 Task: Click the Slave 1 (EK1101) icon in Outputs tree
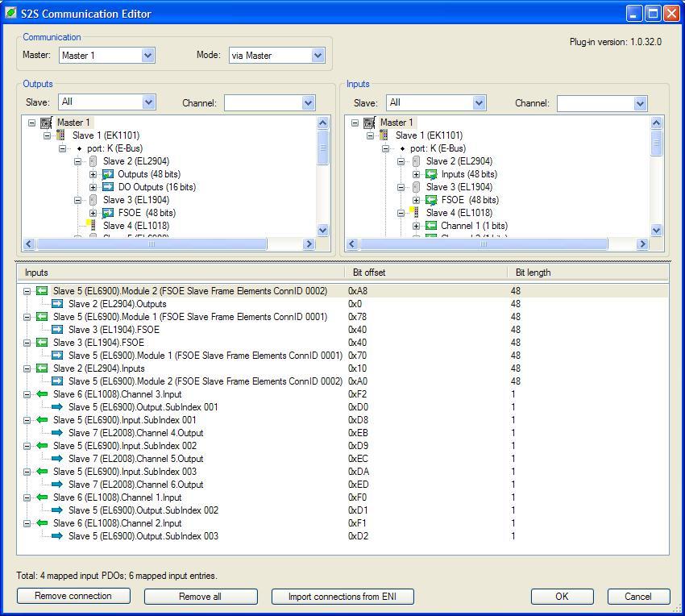click(61, 135)
